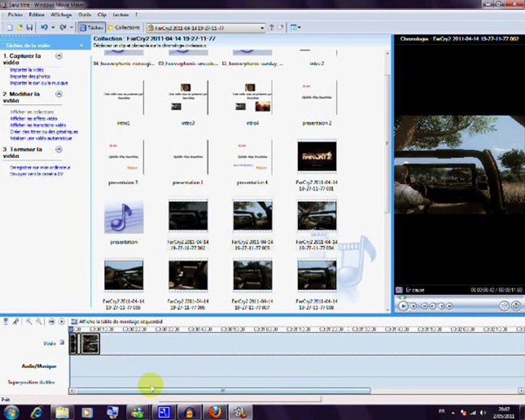The image size is (525, 420).
Task: Step to next frame in preview
Action: point(442,306)
